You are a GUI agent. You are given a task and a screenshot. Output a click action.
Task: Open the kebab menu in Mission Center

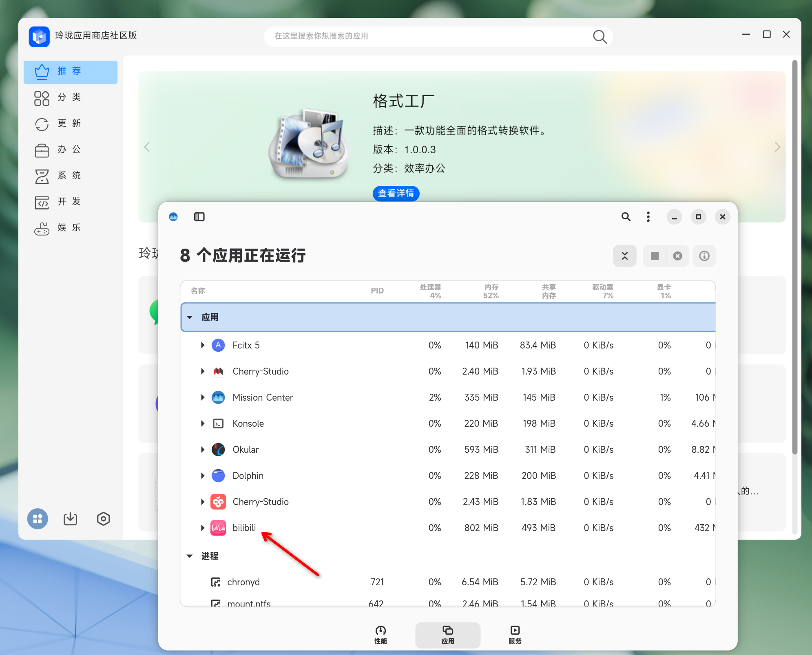tap(648, 217)
